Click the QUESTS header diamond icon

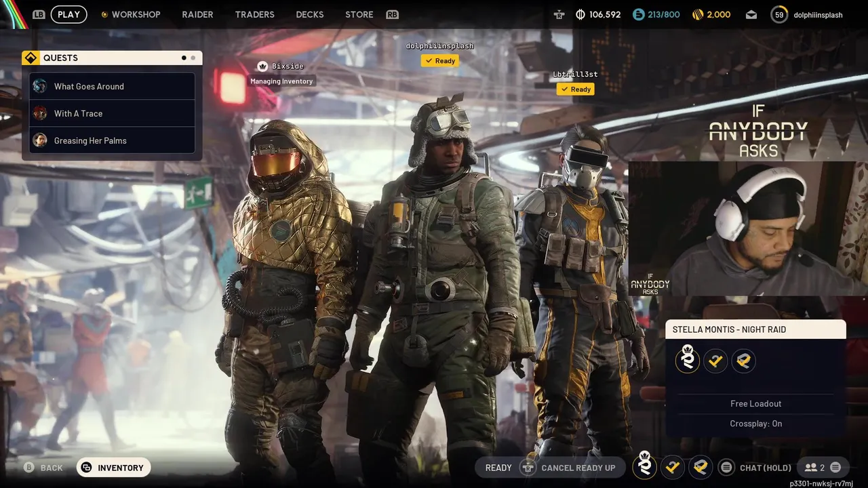click(31, 58)
